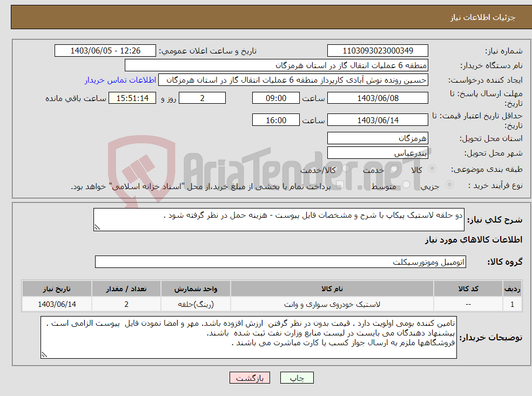Select the خدمت radio button

click(394, 169)
